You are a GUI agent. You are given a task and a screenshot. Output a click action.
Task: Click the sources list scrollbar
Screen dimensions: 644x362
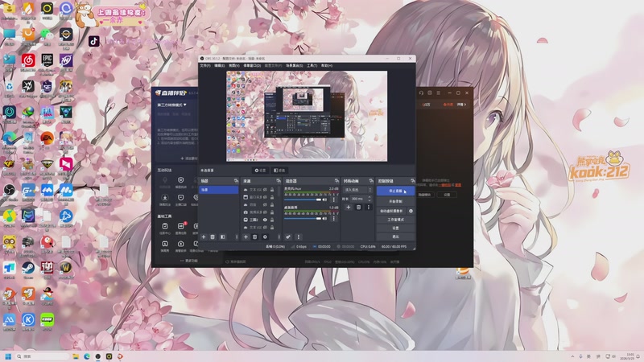(x=279, y=193)
